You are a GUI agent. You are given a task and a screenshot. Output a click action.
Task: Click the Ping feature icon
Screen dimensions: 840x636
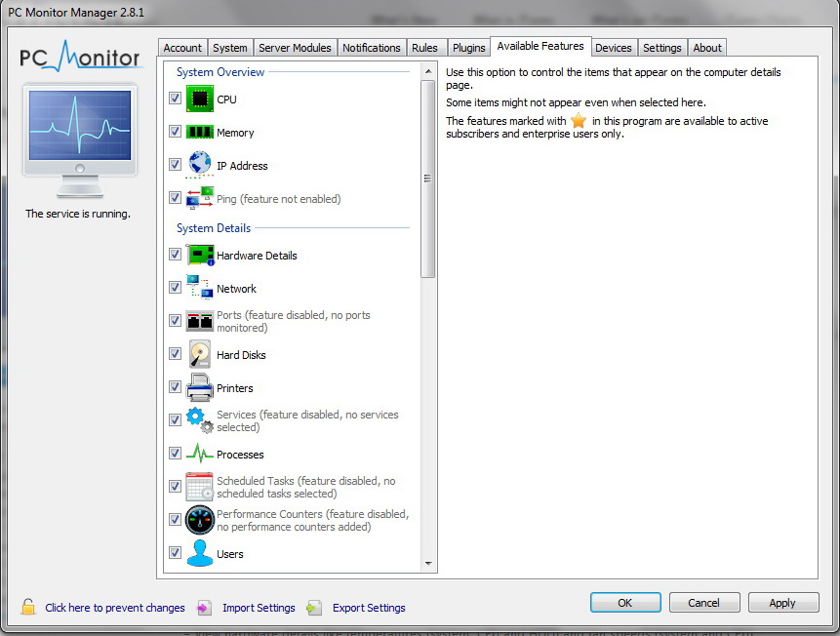200,198
